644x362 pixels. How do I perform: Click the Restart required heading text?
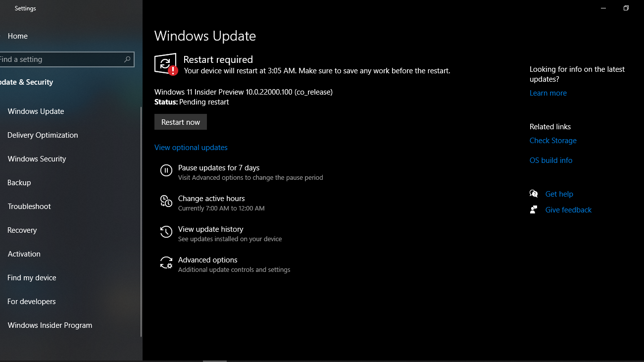(x=218, y=59)
